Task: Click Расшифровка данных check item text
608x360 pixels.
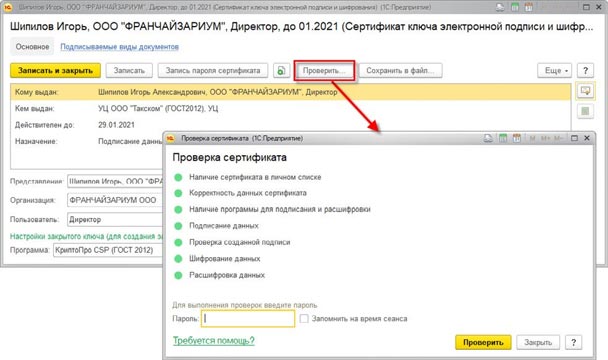Action: coord(227,275)
